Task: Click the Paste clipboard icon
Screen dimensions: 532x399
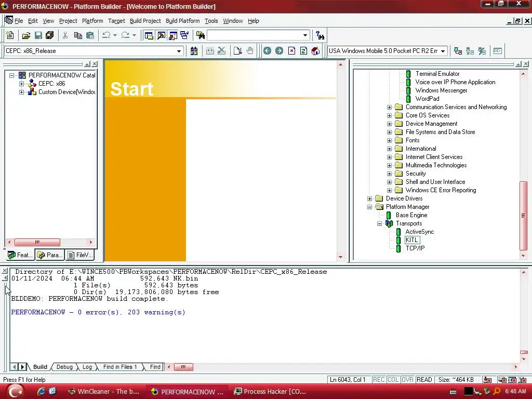Action: tap(90, 35)
